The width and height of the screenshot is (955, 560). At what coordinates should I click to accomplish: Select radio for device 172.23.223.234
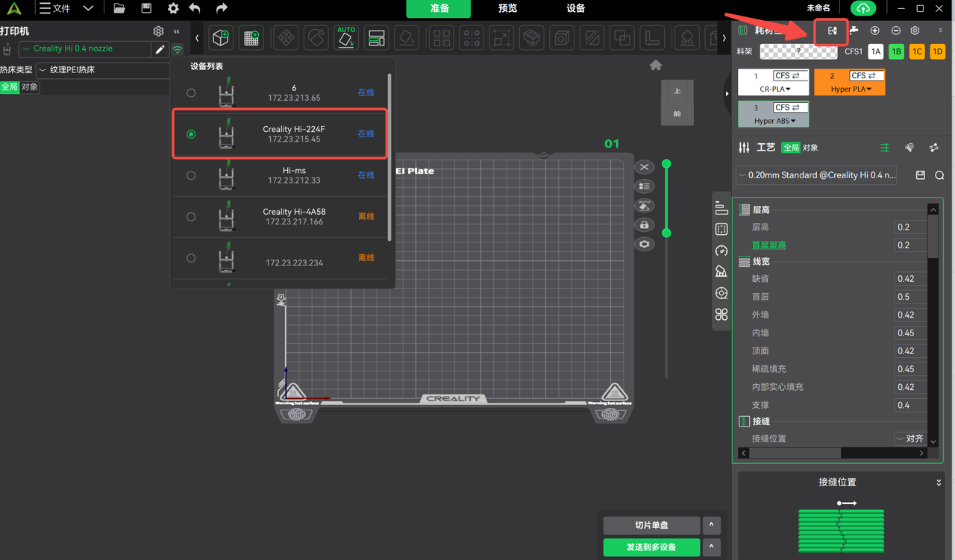tap(191, 258)
